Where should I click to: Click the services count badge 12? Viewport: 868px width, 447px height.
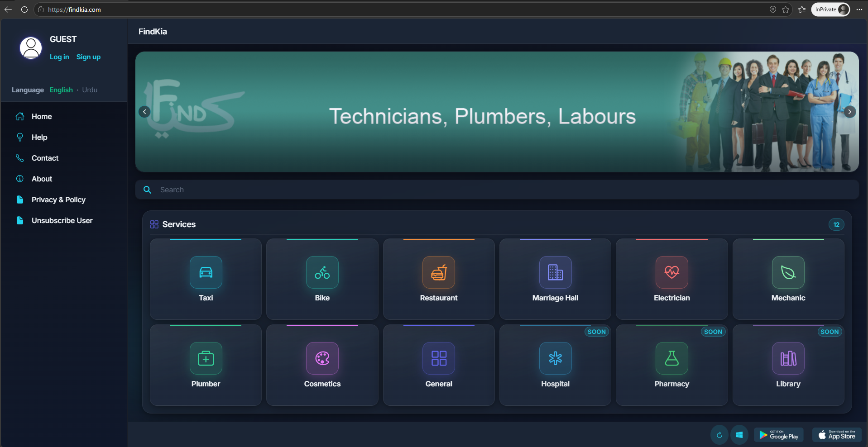pyautogui.click(x=836, y=224)
